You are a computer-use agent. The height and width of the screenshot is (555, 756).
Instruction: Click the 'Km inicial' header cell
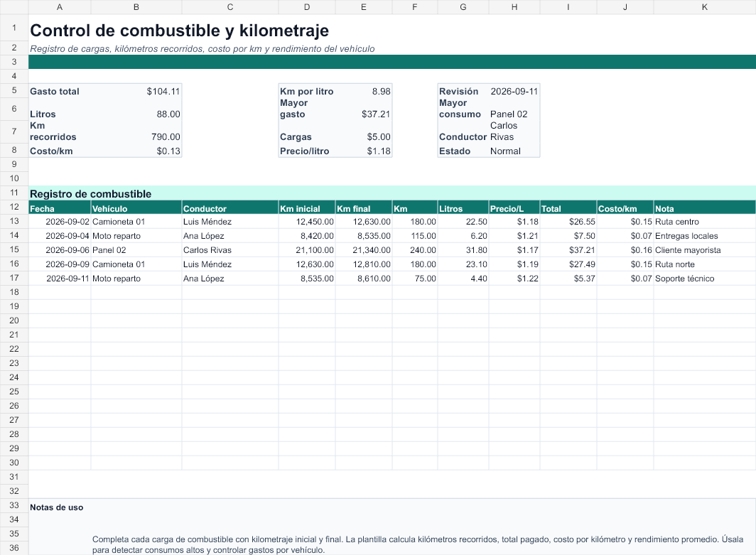[x=307, y=209]
